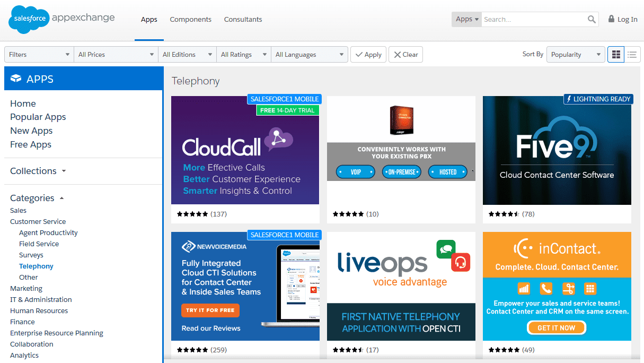Open the Apps search scope dropdown
644x363 pixels.
466,19
